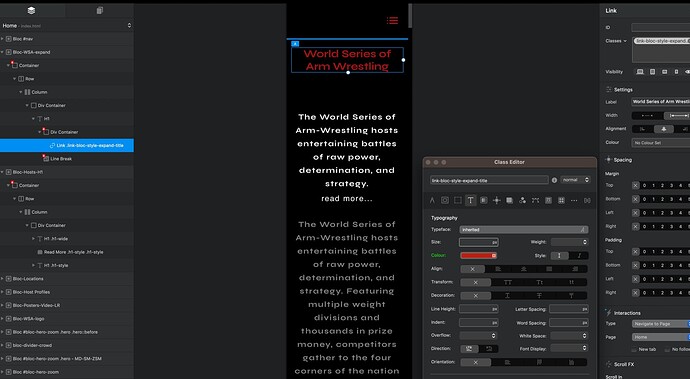
Task: Set Style to normal
Action: [x=559, y=255]
